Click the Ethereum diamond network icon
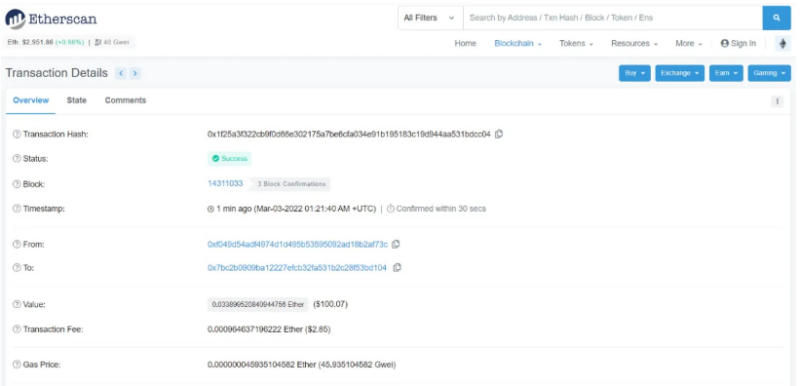Screen dimensions: 800x386 click(x=783, y=43)
